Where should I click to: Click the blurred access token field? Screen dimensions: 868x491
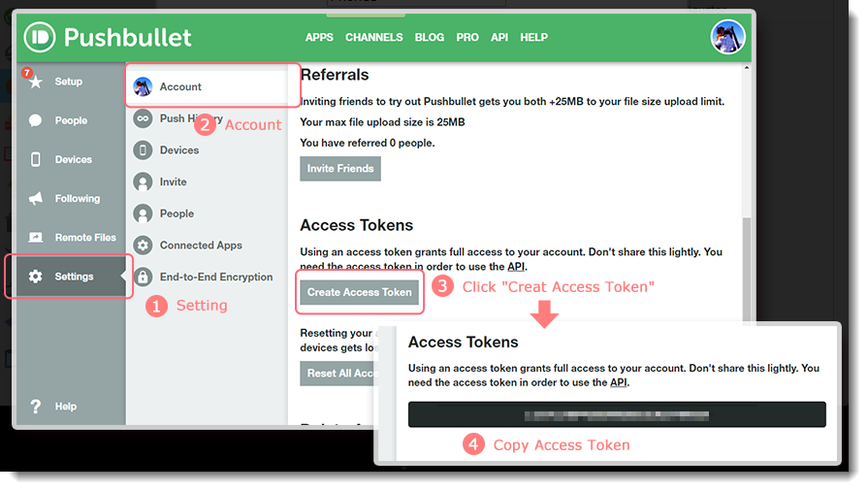point(617,414)
